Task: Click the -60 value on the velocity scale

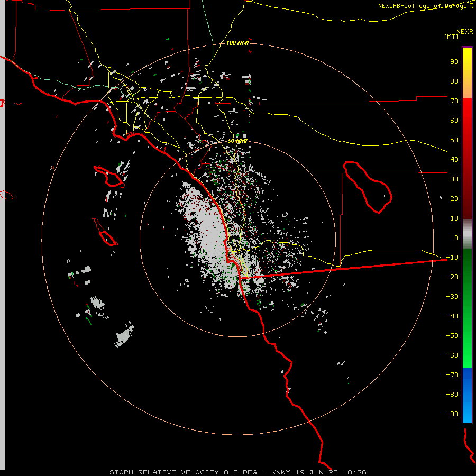Action: click(452, 355)
